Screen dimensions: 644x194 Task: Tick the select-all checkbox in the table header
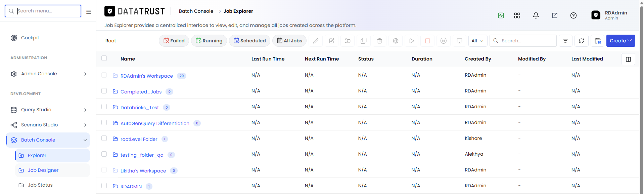coord(104,58)
